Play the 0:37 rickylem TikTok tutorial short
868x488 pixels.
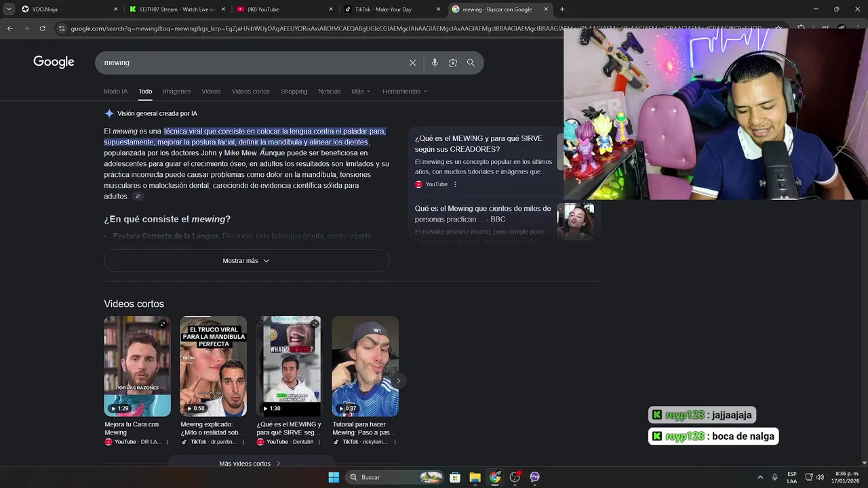[x=365, y=366]
